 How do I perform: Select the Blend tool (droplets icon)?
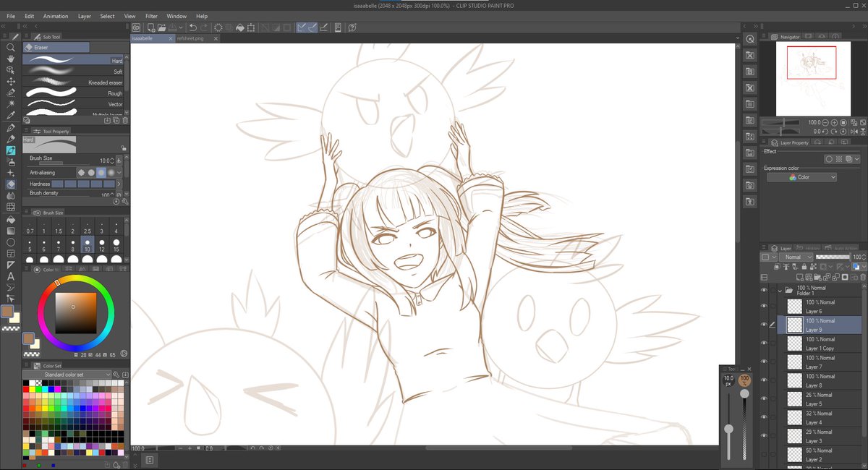click(x=11, y=195)
